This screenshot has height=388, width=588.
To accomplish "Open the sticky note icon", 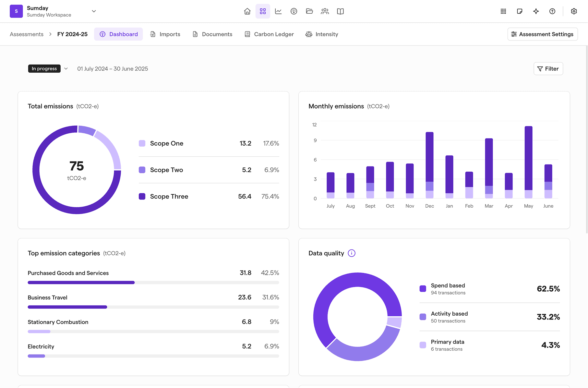I will coord(520,11).
